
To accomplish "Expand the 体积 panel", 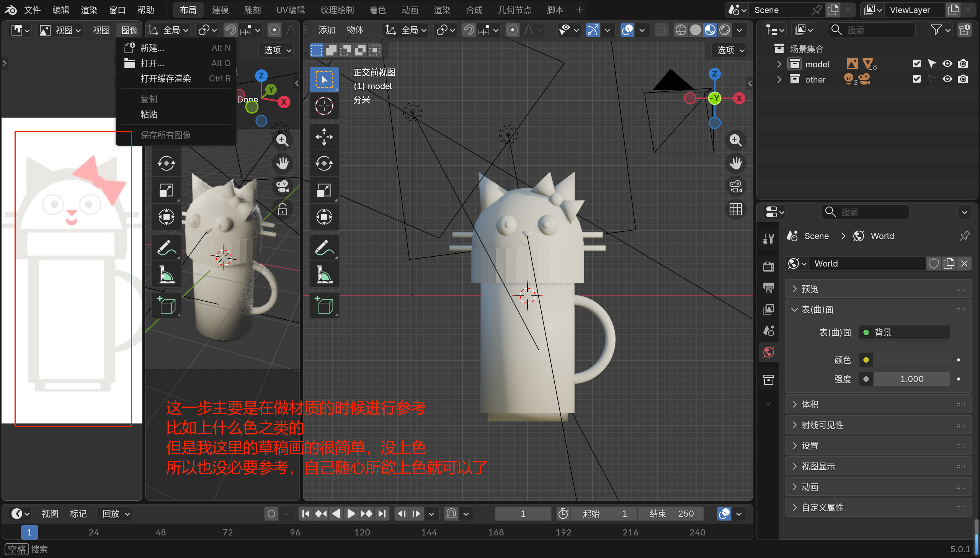I will click(x=810, y=404).
